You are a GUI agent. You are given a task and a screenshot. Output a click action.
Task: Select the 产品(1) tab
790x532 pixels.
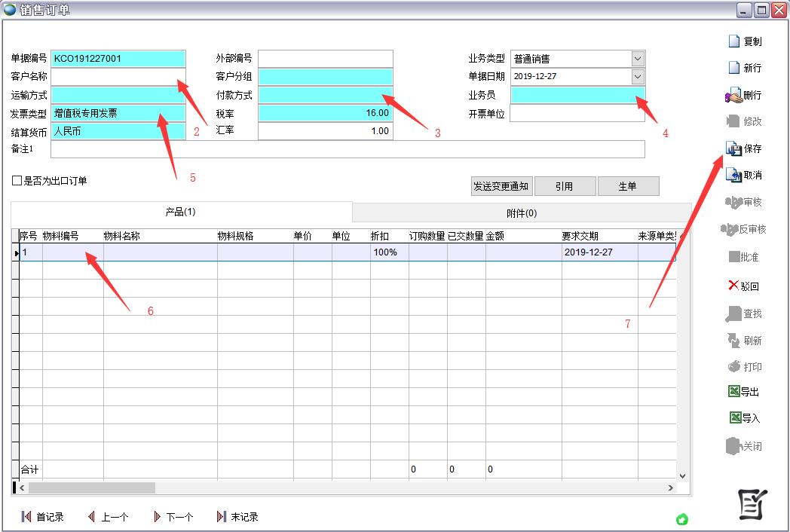[181, 212]
